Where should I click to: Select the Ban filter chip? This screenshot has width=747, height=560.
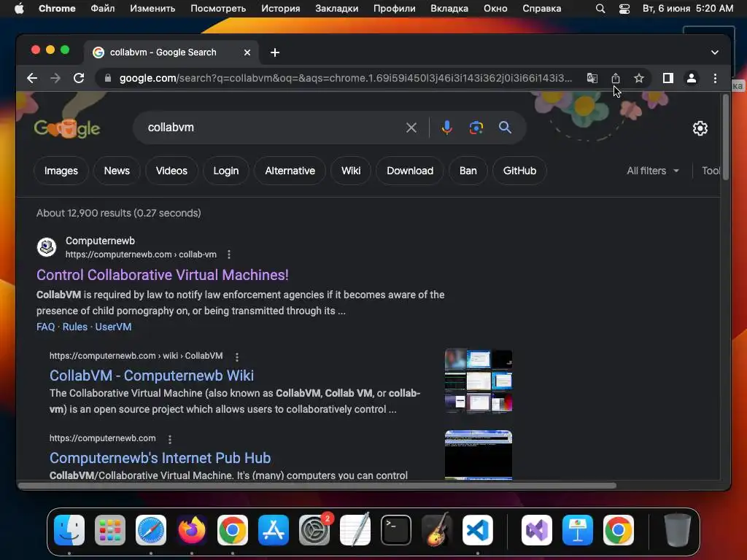tap(468, 171)
